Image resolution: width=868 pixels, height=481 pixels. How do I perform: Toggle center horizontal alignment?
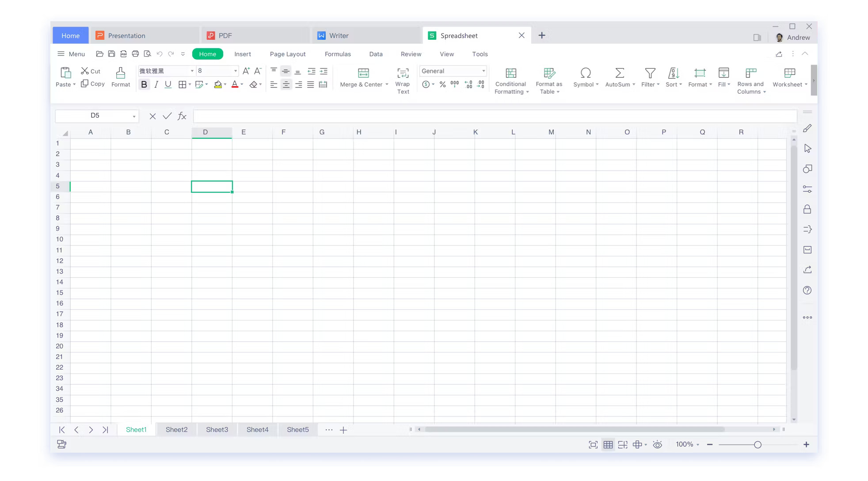(x=286, y=84)
